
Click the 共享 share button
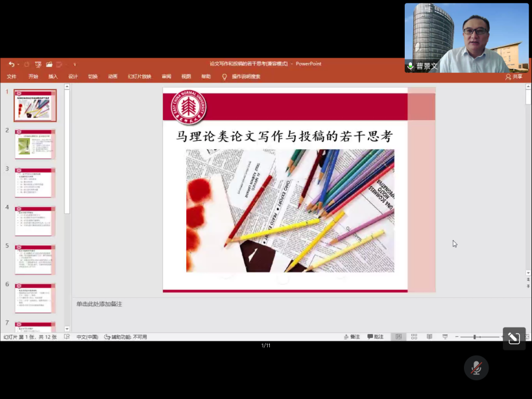[513, 77]
